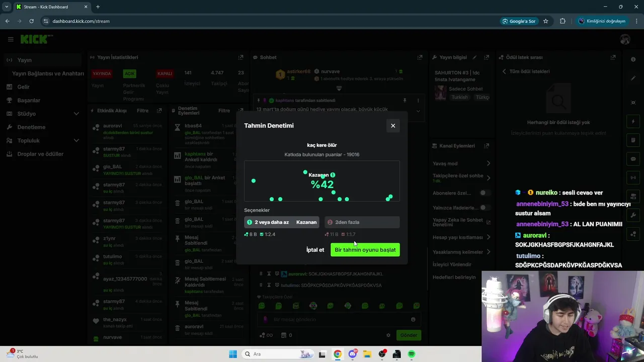644x362 pixels.
Task: Open Filtre in Etkinlik Akışı
Action: tap(142, 111)
